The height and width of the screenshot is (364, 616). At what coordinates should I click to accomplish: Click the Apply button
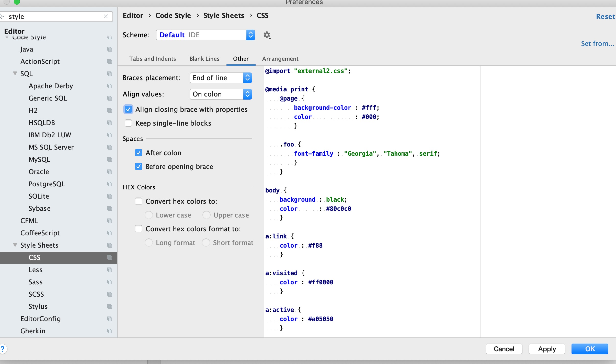pos(547,349)
